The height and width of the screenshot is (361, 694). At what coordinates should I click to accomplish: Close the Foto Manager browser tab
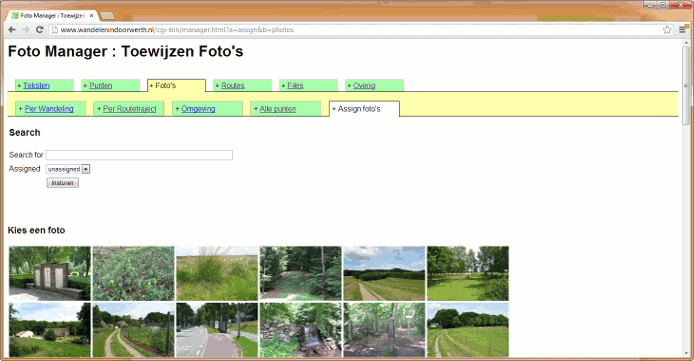[x=91, y=15]
